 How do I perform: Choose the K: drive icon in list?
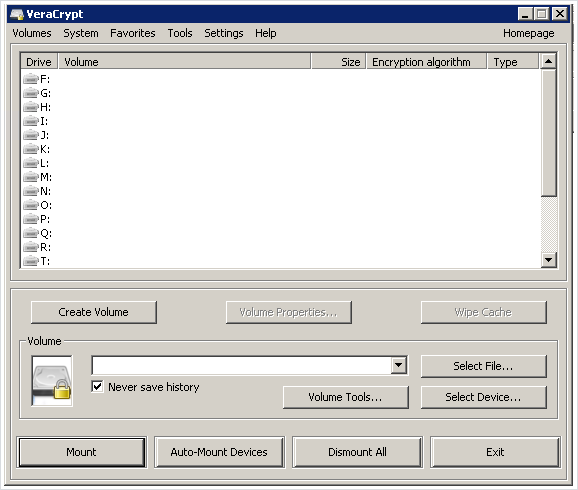31,149
